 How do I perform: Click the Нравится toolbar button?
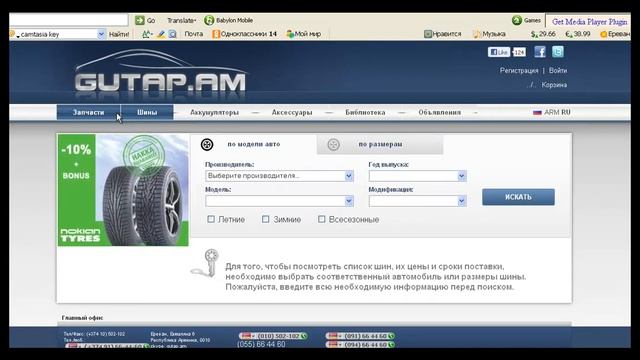click(442, 34)
